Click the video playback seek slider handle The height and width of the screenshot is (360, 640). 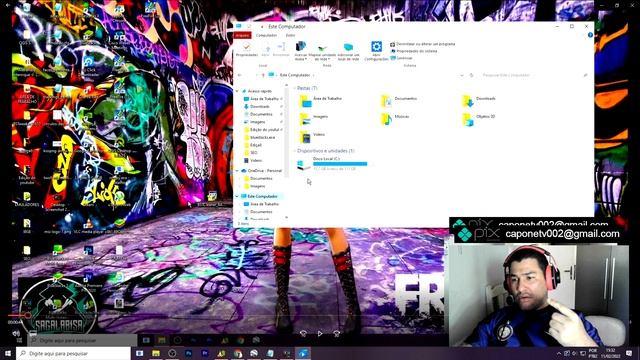pos(27,315)
